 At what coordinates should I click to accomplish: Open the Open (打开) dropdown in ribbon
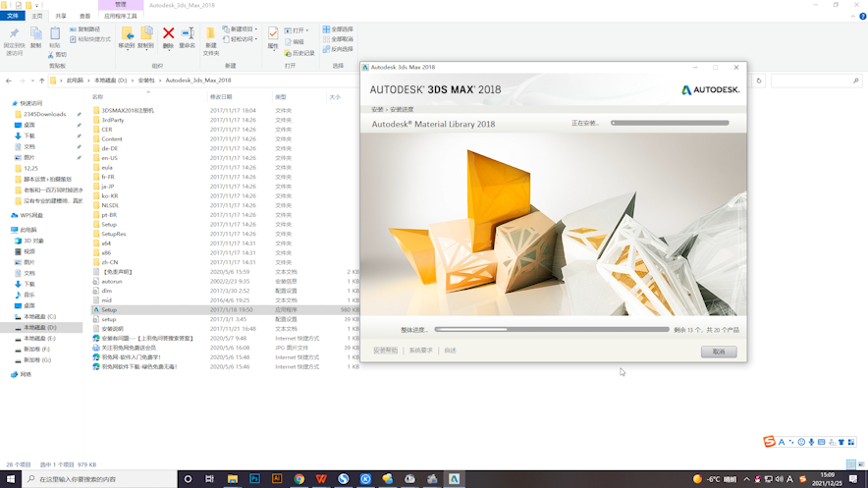coord(297,30)
